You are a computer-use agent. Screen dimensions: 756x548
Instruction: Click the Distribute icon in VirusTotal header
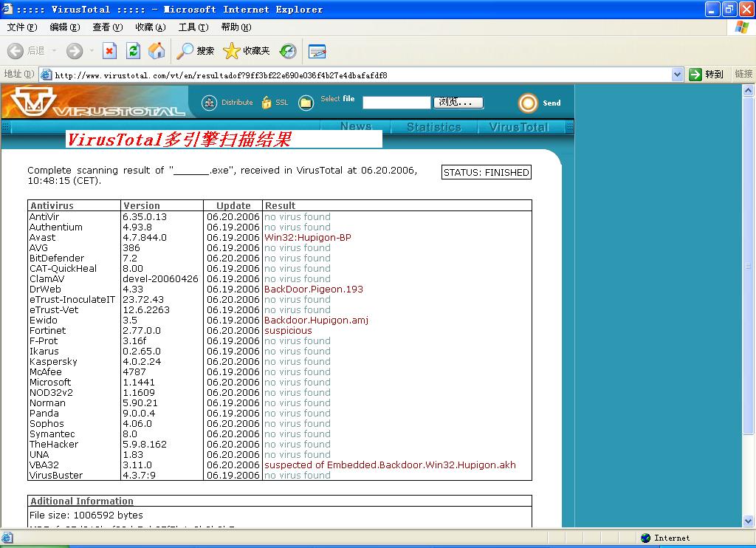(x=210, y=103)
